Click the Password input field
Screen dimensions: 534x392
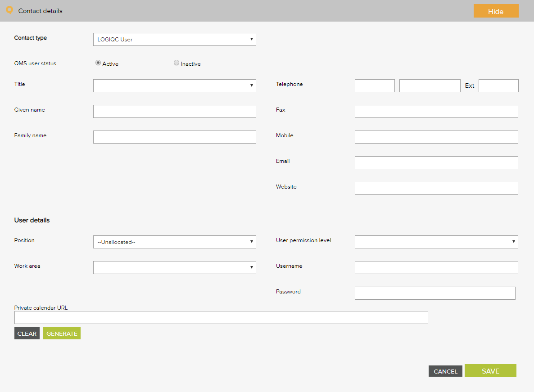point(434,293)
